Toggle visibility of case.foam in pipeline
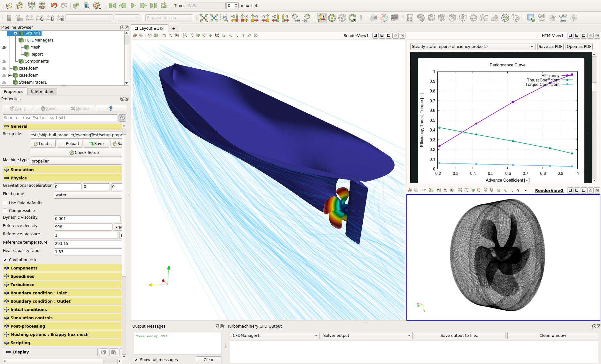 click(x=4, y=68)
